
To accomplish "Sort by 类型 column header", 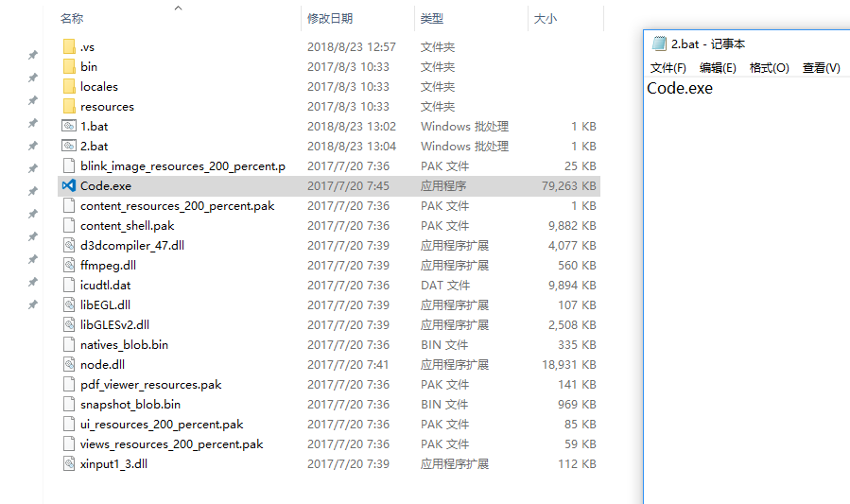I will click(432, 19).
